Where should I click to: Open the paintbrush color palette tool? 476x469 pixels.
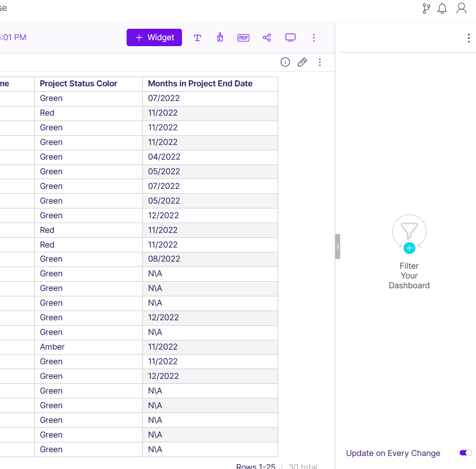pos(220,37)
